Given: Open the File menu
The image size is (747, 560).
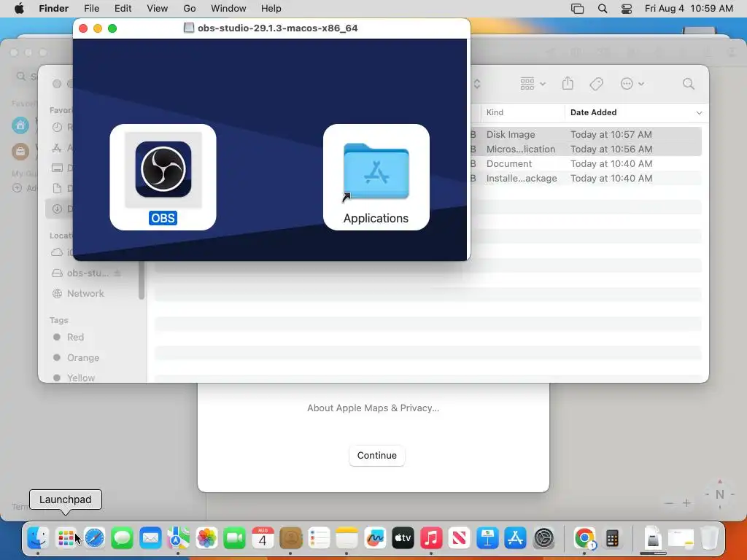Looking at the screenshot, I should point(91,9).
